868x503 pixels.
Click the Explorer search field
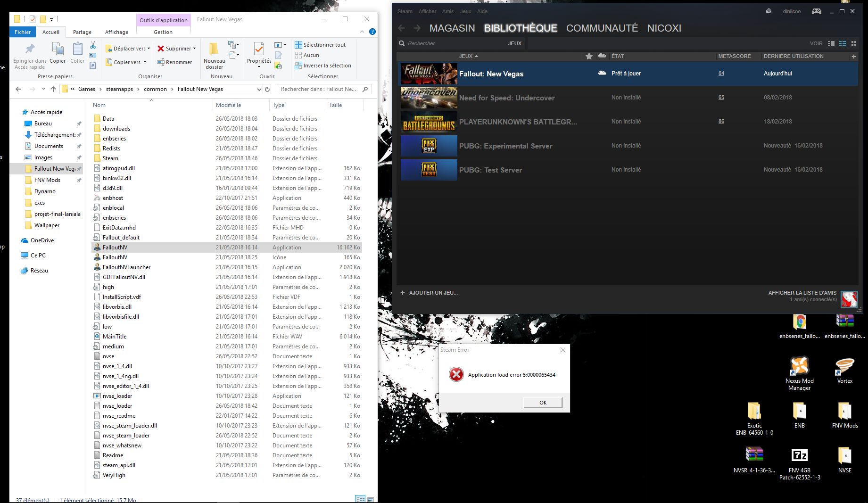[x=324, y=89]
